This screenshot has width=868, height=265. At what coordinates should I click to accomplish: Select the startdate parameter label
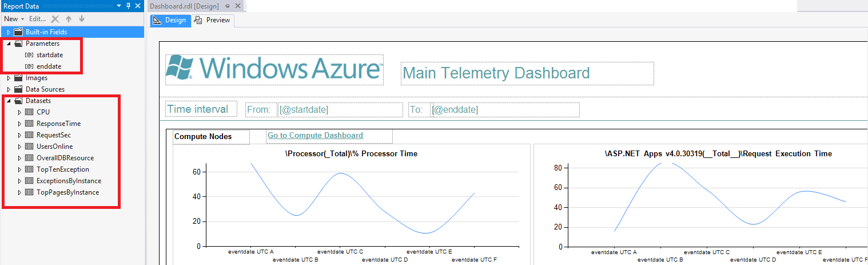[50, 55]
